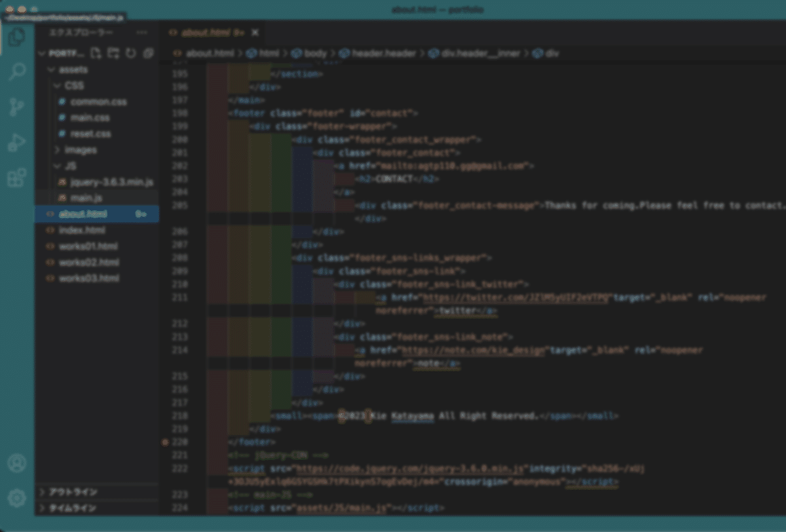Open the explorer more actions ellipsis
Viewport: 786px width, 532px height.
tap(141, 32)
